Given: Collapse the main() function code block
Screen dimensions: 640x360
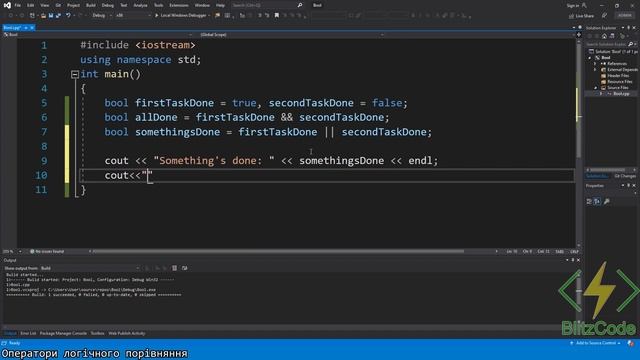Looking at the screenshot, I should (75, 74).
